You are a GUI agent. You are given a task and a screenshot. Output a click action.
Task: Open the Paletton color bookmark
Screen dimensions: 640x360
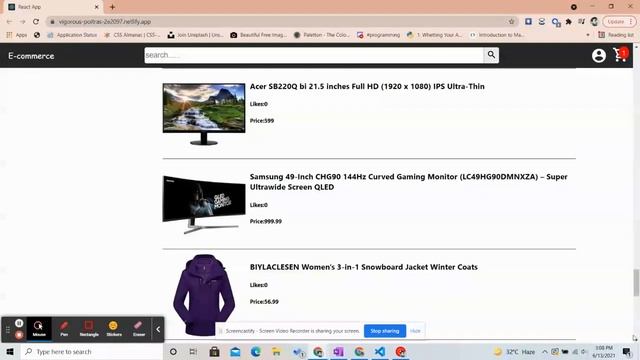click(x=322, y=35)
